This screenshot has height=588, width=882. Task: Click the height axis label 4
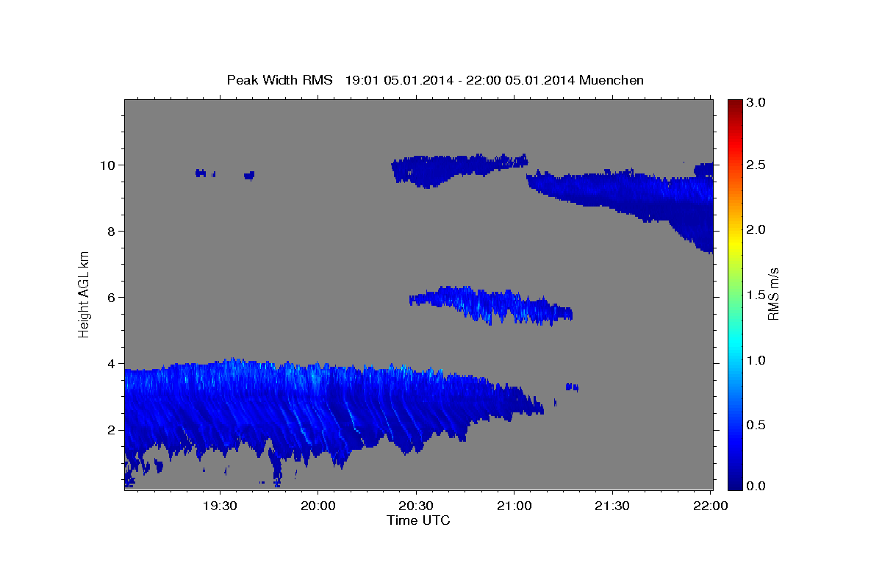tap(112, 363)
